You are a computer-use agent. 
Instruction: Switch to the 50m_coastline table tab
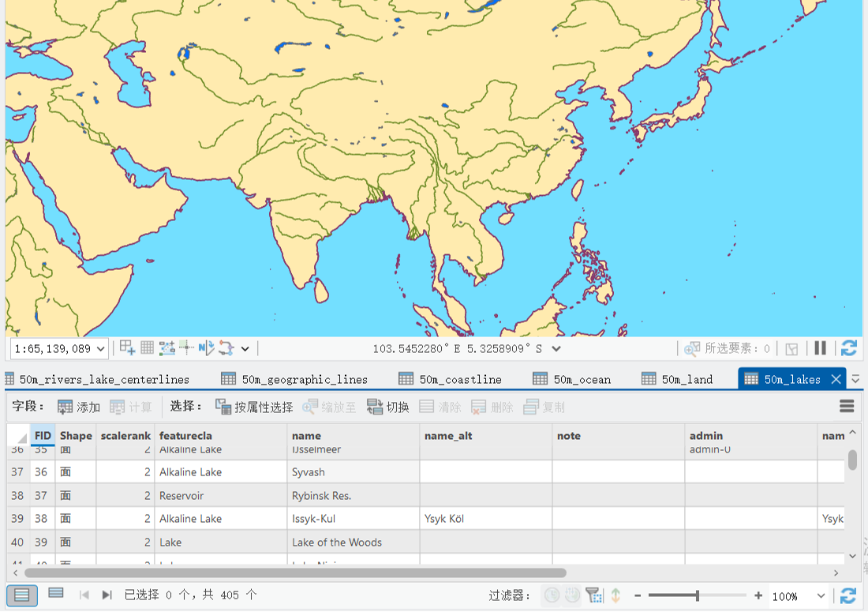[x=450, y=379]
